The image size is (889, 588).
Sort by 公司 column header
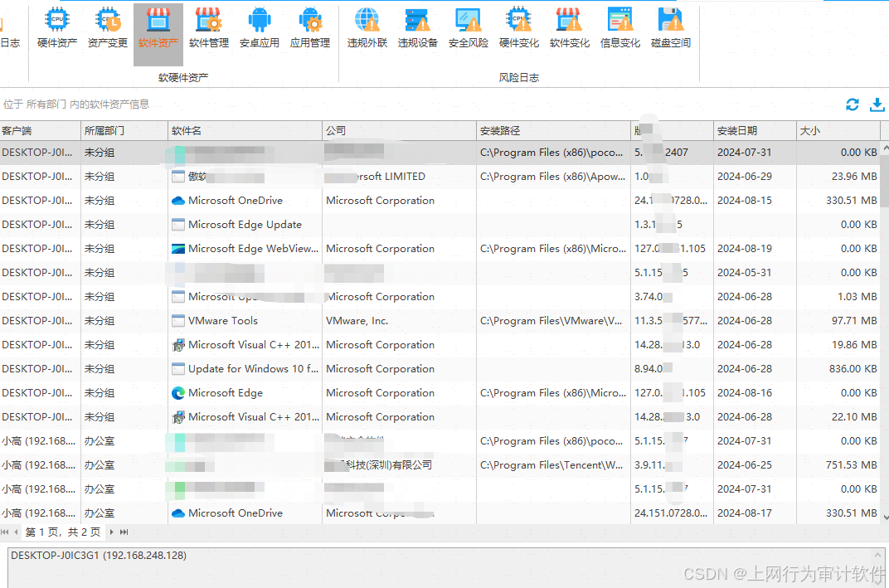tap(399, 130)
